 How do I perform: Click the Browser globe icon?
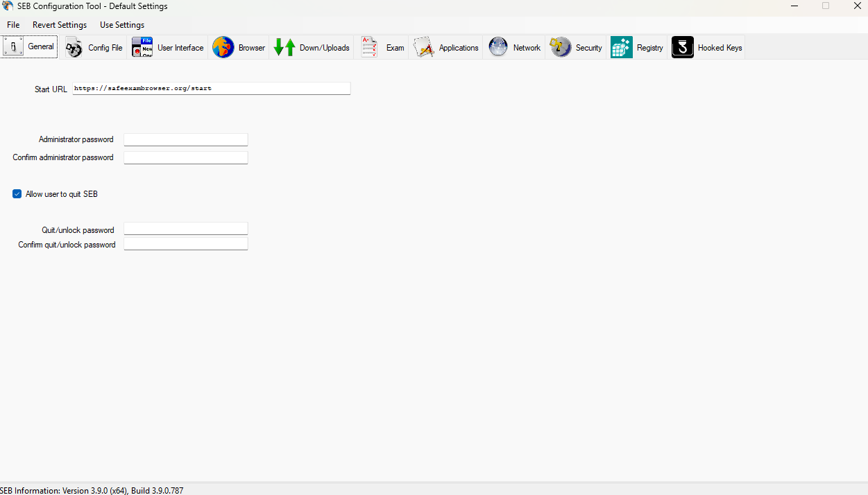pos(223,47)
